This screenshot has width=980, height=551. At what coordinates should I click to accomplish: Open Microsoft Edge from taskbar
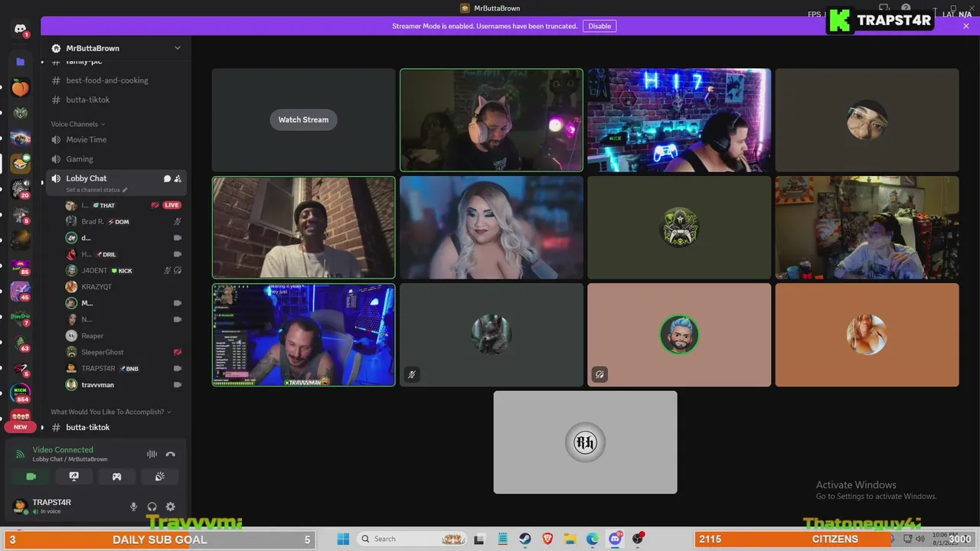[593, 539]
